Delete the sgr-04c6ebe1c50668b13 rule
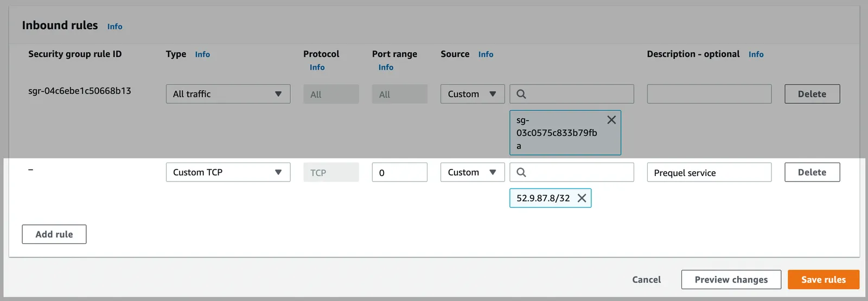The width and height of the screenshot is (868, 301). (812, 94)
